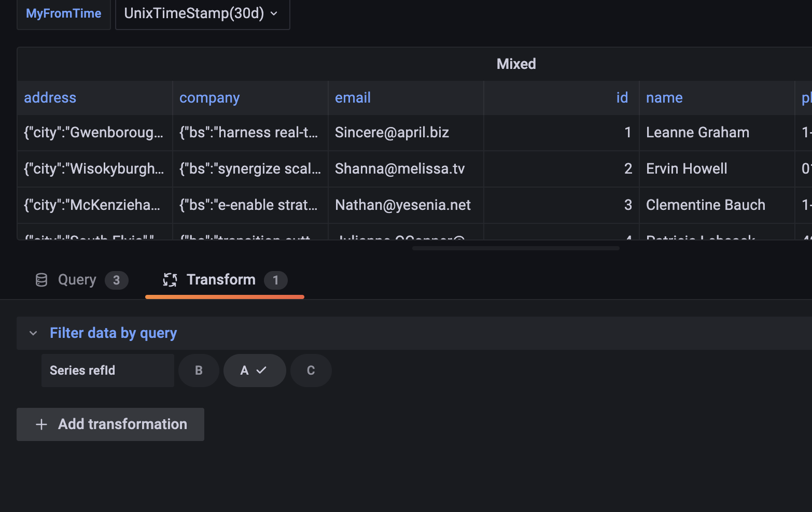Click the database icon on the Query tab
The height and width of the screenshot is (512, 812).
41,279
